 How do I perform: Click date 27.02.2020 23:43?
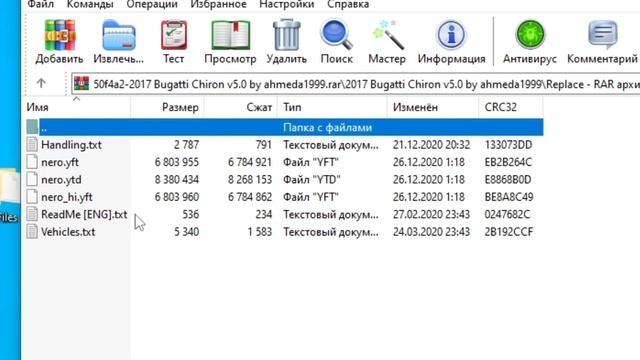[x=431, y=214]
